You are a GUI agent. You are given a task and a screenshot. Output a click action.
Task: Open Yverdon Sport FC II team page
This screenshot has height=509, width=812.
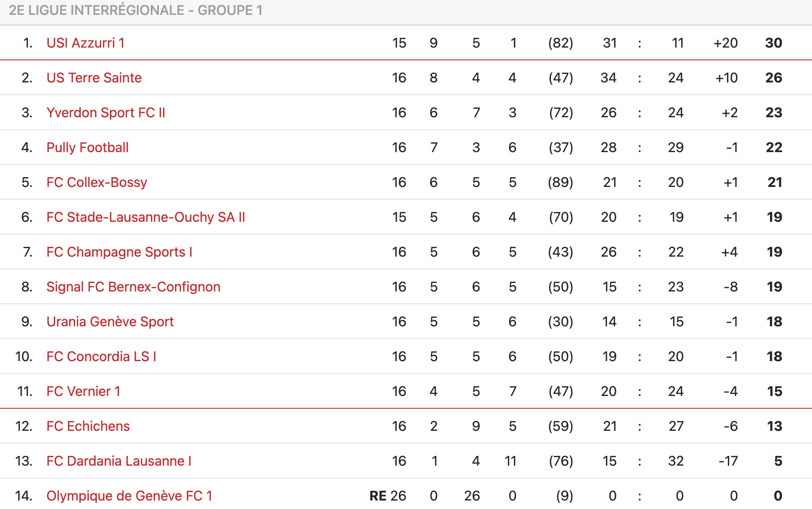[x=106, y=113]
